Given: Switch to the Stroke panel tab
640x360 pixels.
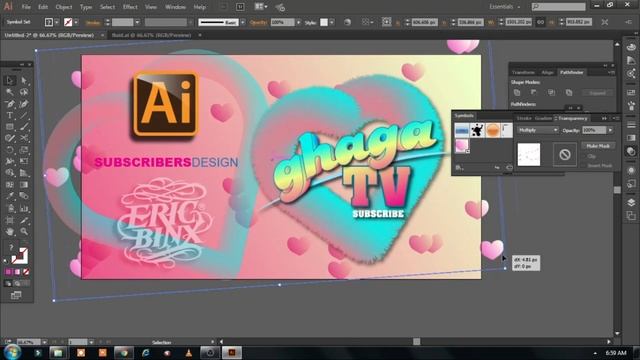Looking at the screenshot, I should 524,118.
